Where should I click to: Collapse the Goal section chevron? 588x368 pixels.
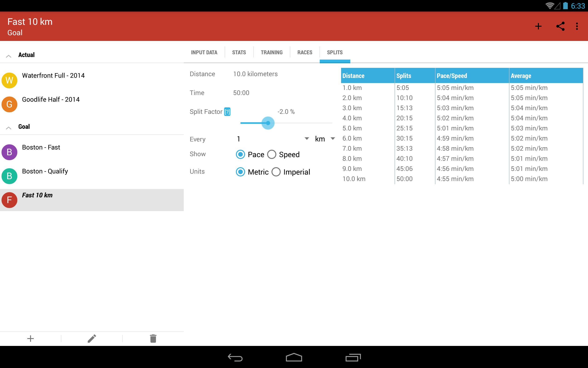tap(8, 128)
